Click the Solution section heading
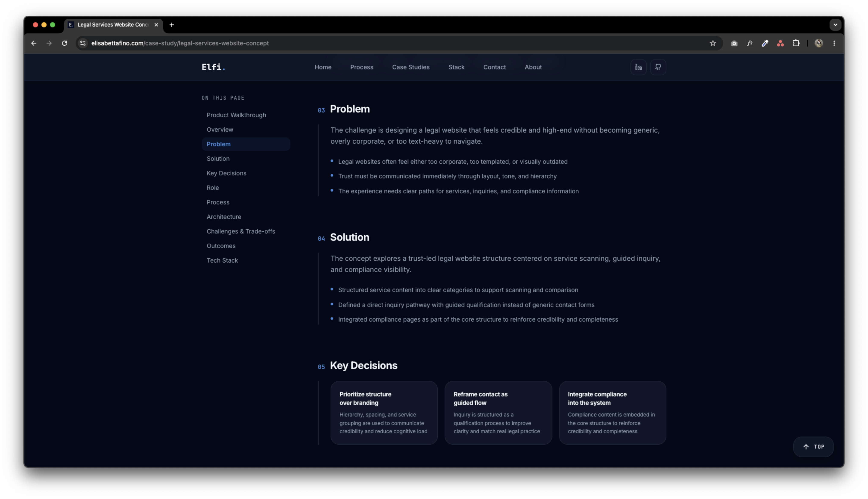 pos(349,237)
